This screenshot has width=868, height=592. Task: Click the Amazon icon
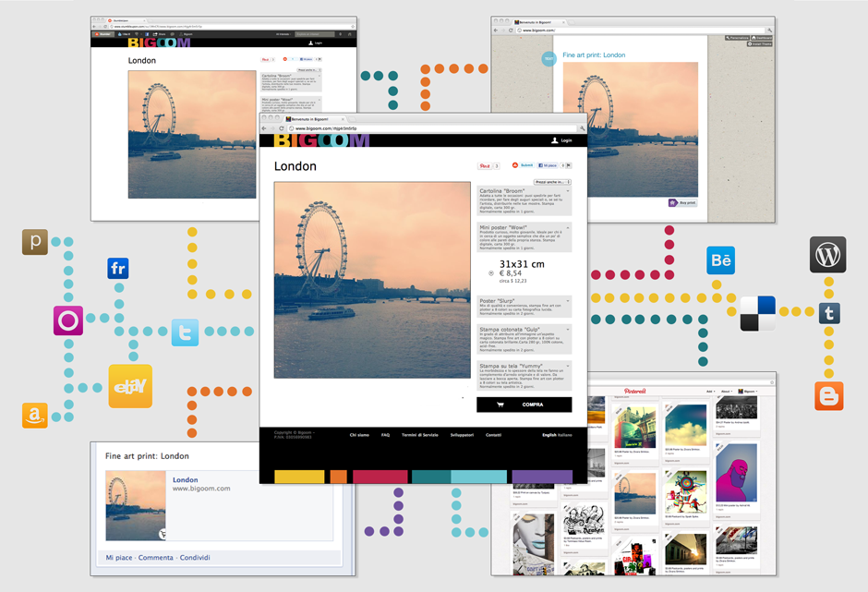pos(35,416)
